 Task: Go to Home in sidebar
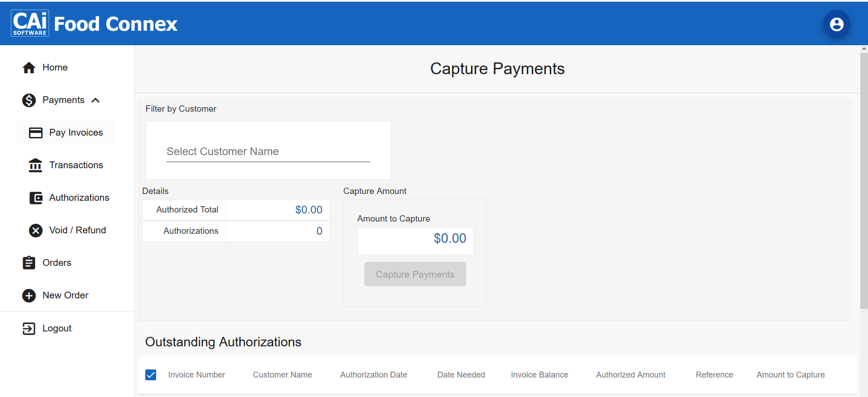coord(55,67)
